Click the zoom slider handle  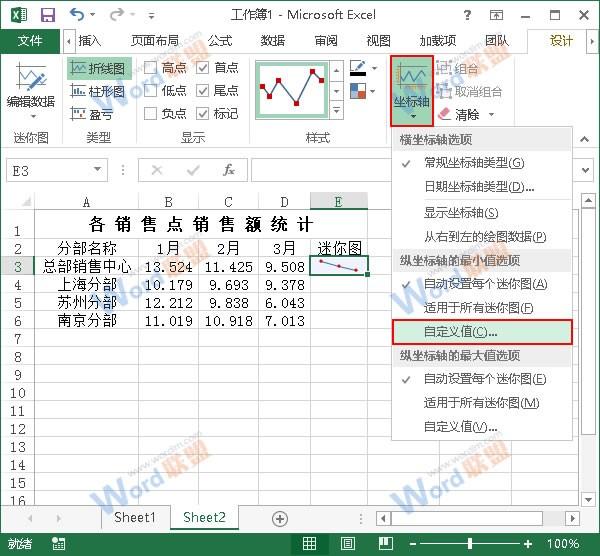pos(470,543)
